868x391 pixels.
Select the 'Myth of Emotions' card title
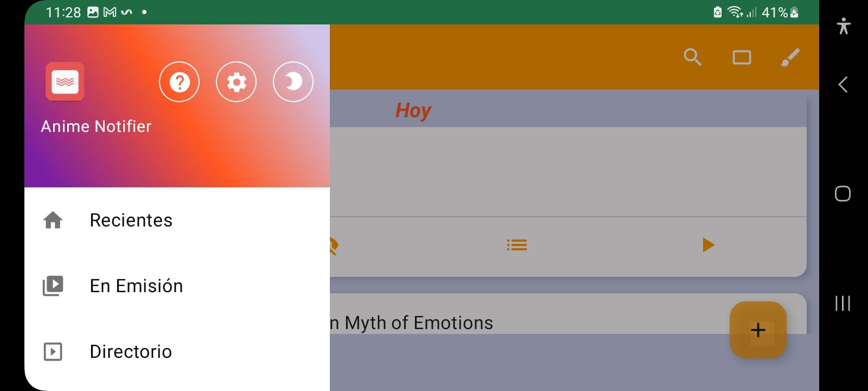412,323
